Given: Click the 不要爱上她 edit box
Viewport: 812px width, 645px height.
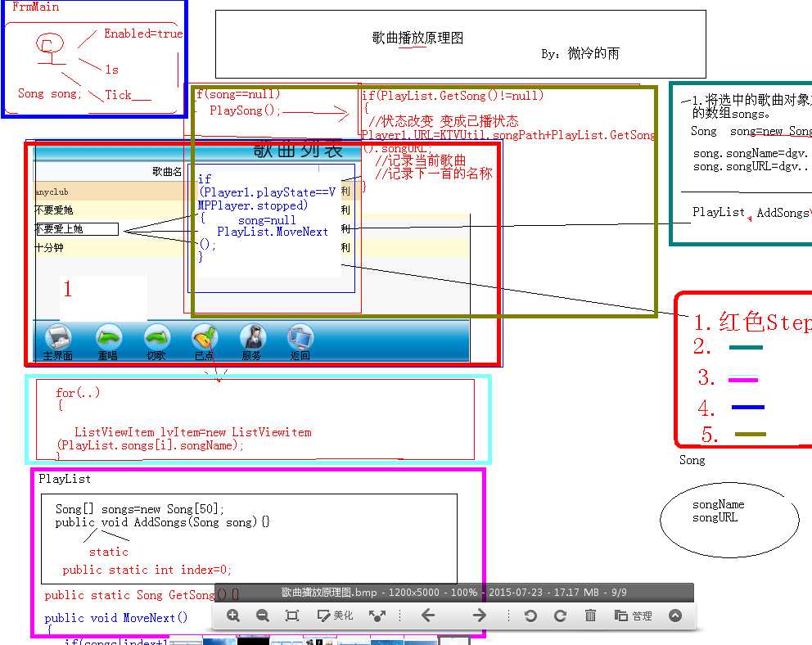Looking at the screenshot, I should coord(77,229).
